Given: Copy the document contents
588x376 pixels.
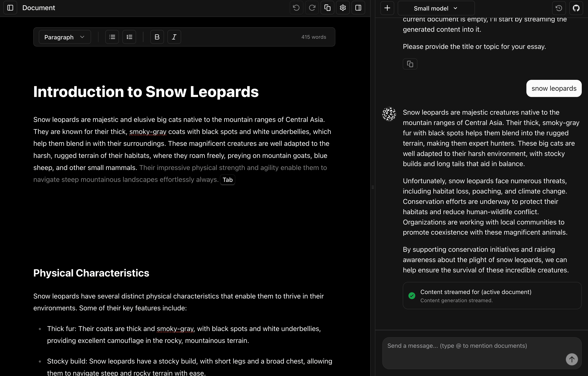Looking at the screenshot, I should (327, 8).
